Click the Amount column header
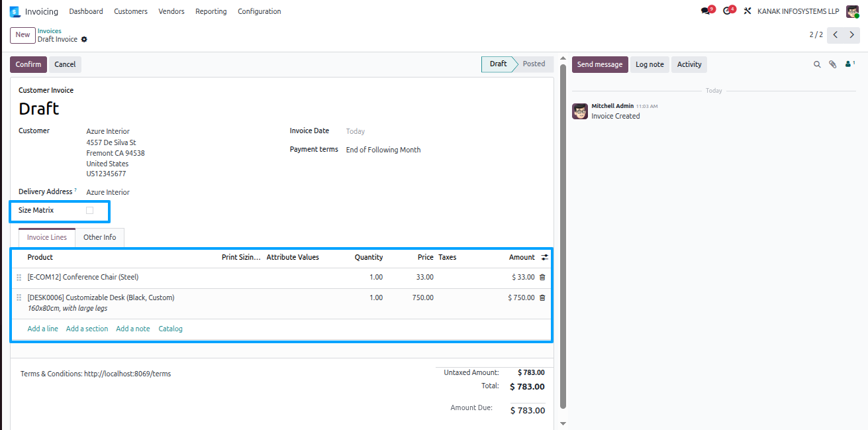This screenshot has height=430, width=868. point(522,257)
